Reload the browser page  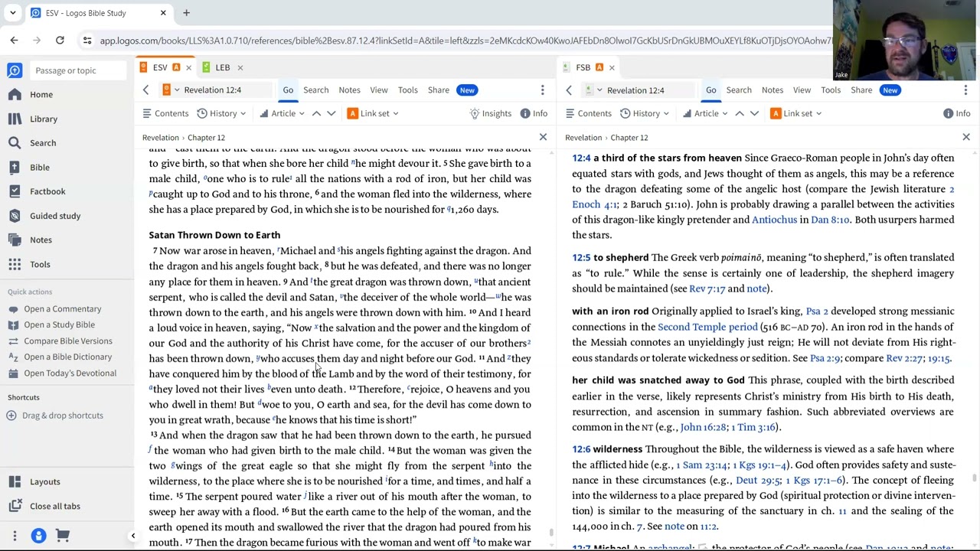point(60,40)
